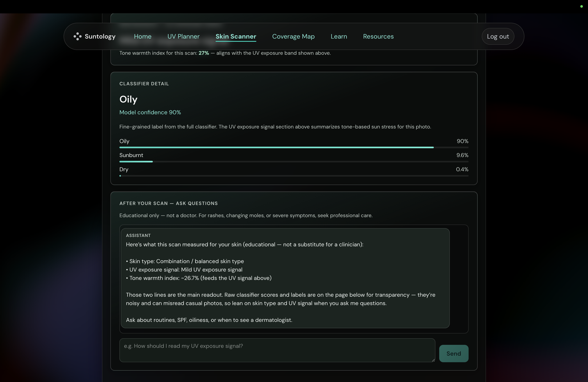Select the Skin Scanner nav item

pyautogui.click(x=236, y=36)
